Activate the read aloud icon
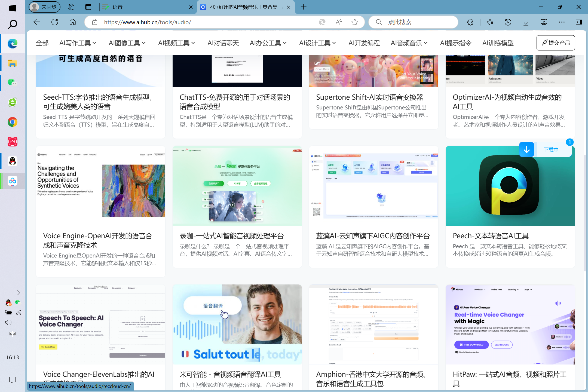The image size is (588, 392). point(338,22)
